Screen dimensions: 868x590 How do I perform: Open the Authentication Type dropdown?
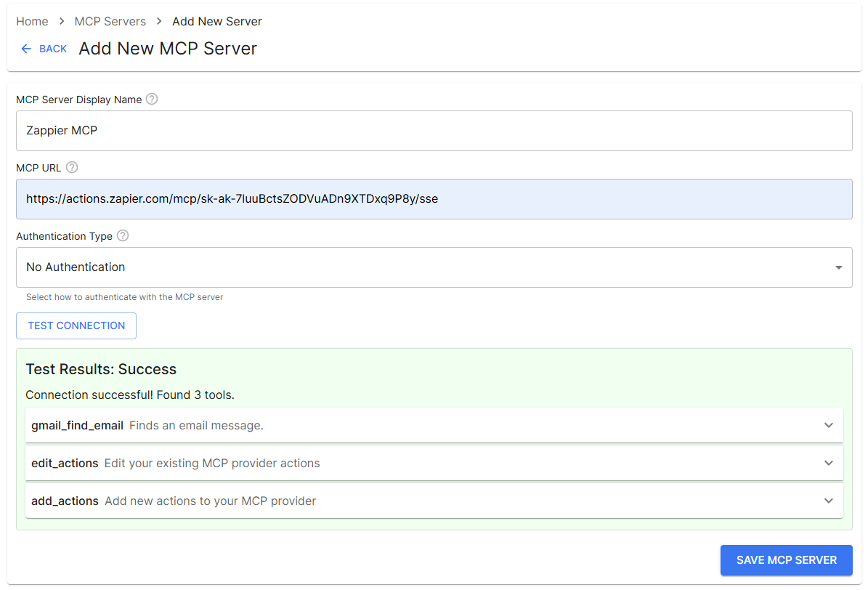434,267
